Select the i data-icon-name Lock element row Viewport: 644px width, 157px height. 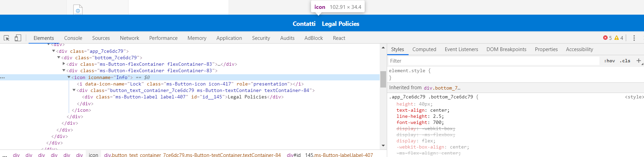click(x=190, y=84)
